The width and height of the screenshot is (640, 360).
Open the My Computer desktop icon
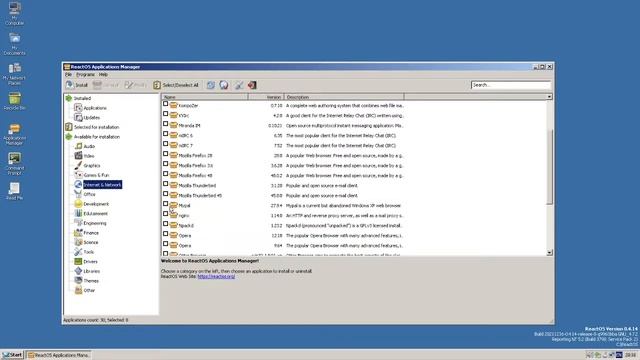point(15,13)
